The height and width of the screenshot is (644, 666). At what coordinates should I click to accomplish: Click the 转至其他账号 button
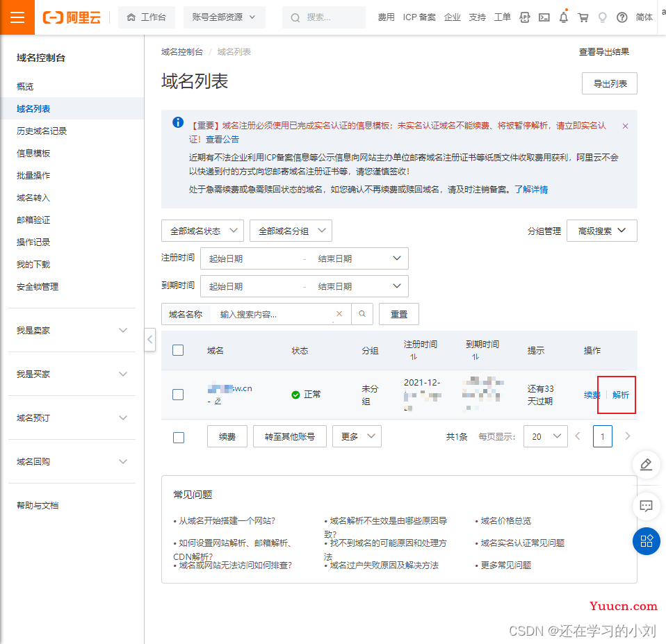(290, 436)
